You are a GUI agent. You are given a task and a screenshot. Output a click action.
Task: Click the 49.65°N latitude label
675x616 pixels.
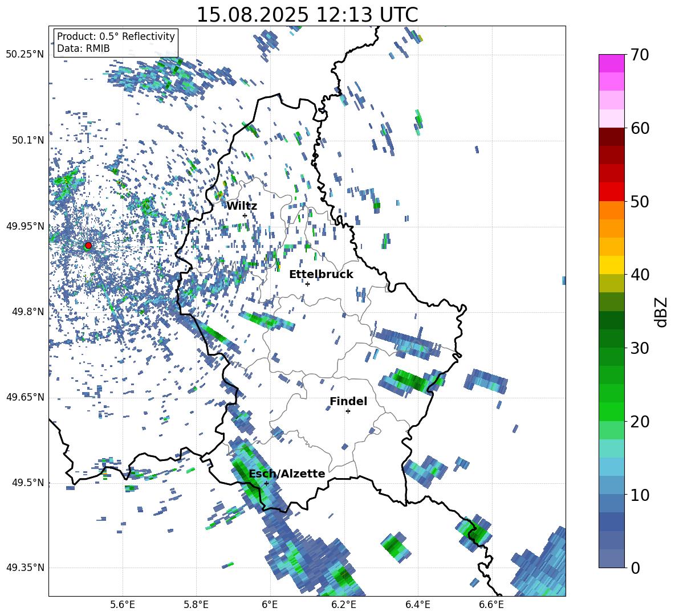[25, 397]
